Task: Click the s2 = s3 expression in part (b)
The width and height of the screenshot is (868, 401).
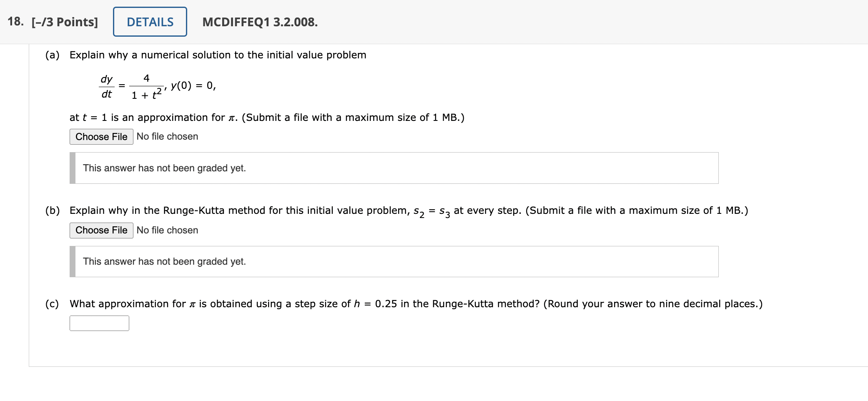Action: click(x=432, y=212)
